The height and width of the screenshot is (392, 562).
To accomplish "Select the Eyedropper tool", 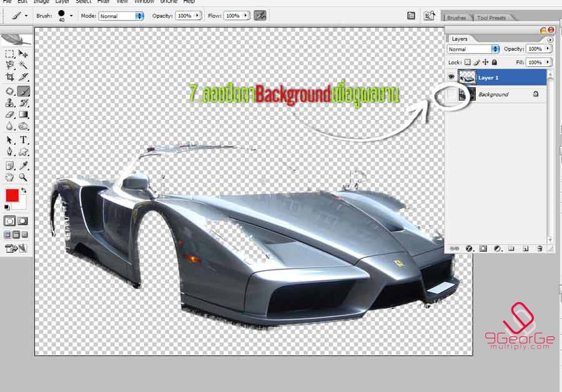I will (x=23, y=165).
